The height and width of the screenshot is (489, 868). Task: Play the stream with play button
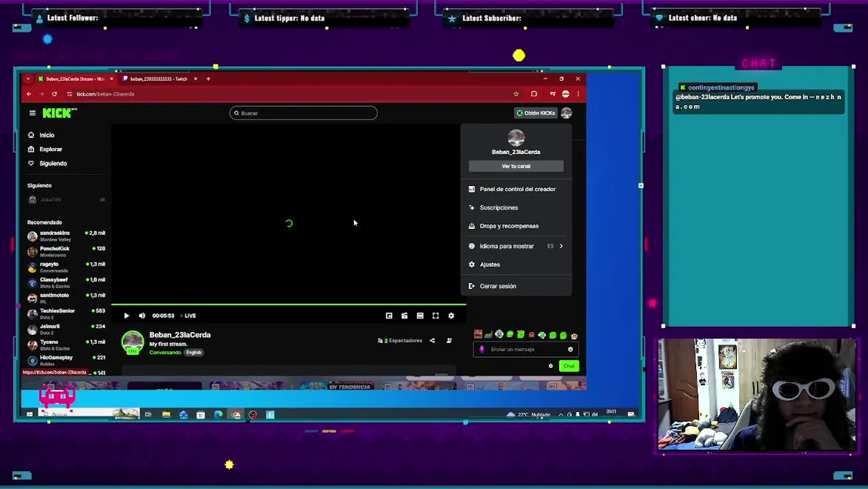126,316
